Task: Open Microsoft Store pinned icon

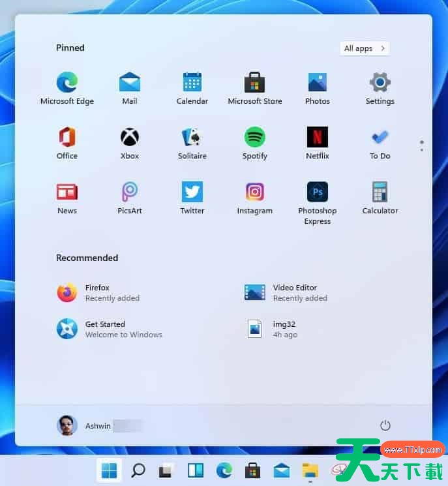Action: pos(255,88)
